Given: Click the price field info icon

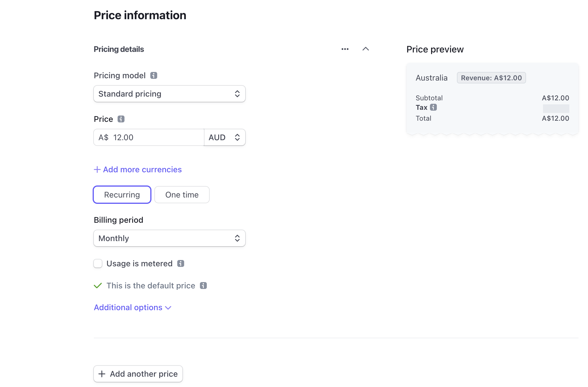Looking at the screenshot, I should click(121, 119).
